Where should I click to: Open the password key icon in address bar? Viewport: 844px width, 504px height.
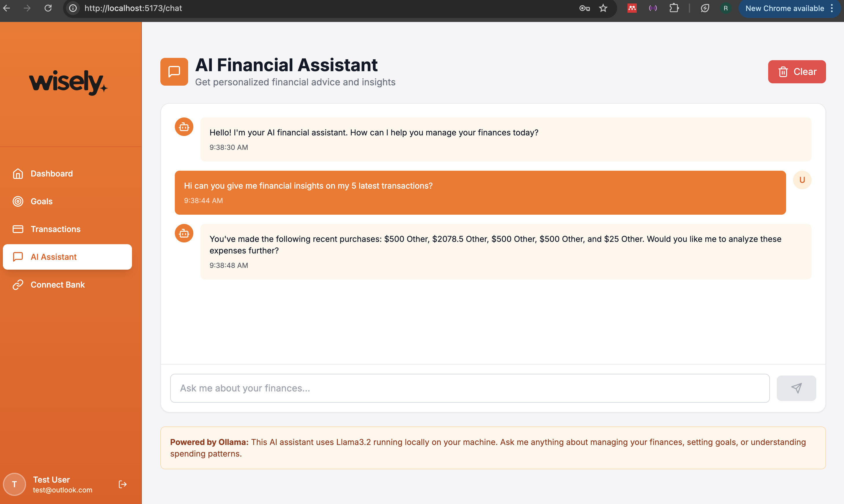[x=584, y=8]
